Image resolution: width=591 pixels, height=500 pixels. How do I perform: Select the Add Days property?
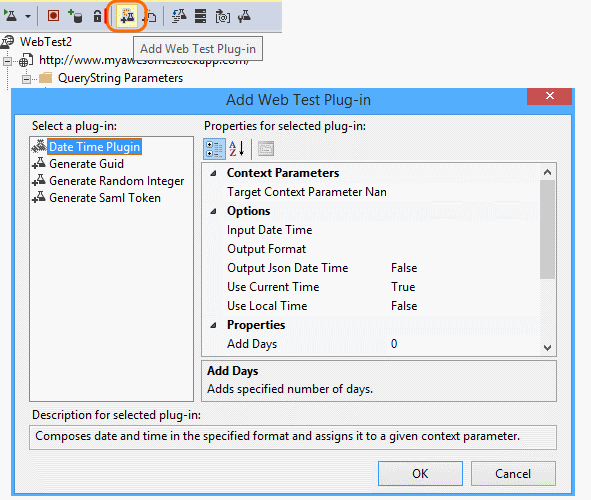coord(252,344)
